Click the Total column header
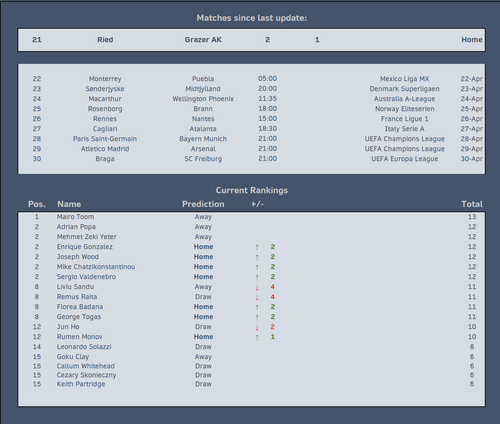500x424 pixels. pos(472,204)
